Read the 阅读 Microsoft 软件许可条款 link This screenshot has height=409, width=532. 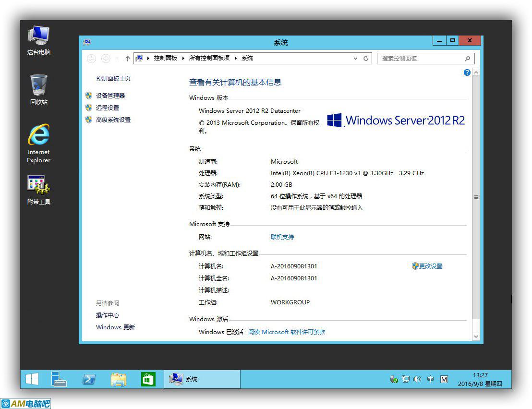(x=287, y=332)
